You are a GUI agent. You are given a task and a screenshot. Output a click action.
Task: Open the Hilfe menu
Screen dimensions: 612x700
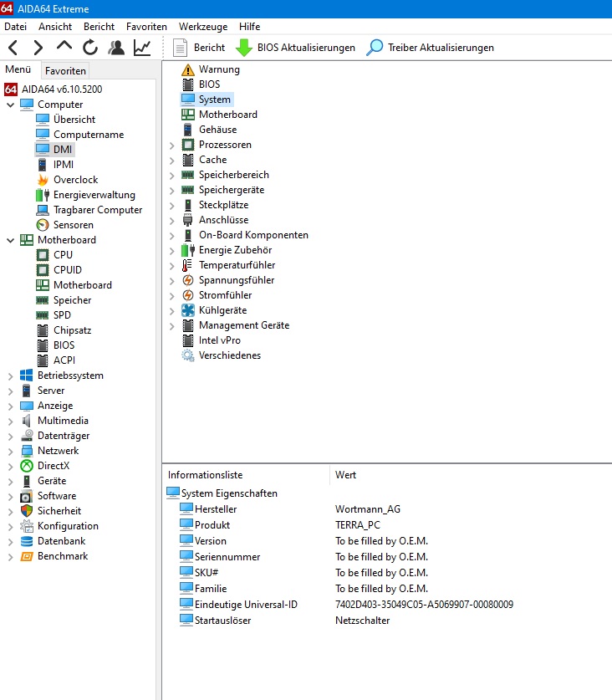click(249, 27)
